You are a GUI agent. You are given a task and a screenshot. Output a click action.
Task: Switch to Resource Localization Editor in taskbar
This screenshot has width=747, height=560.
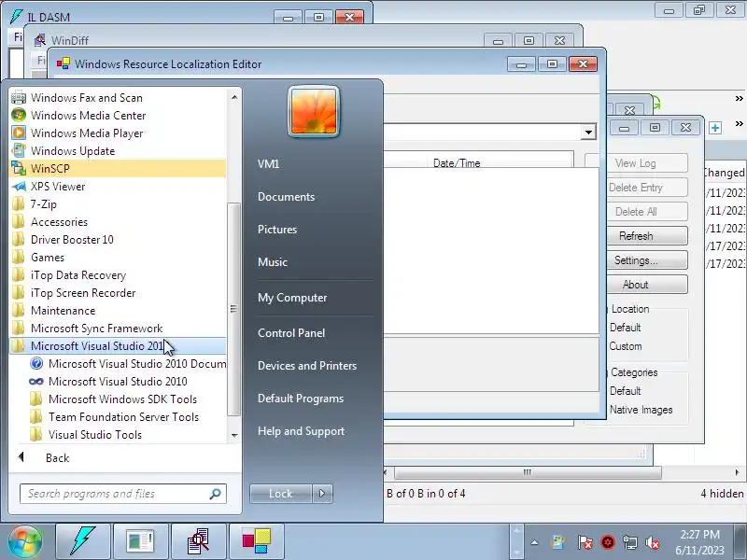coord(257,541)
